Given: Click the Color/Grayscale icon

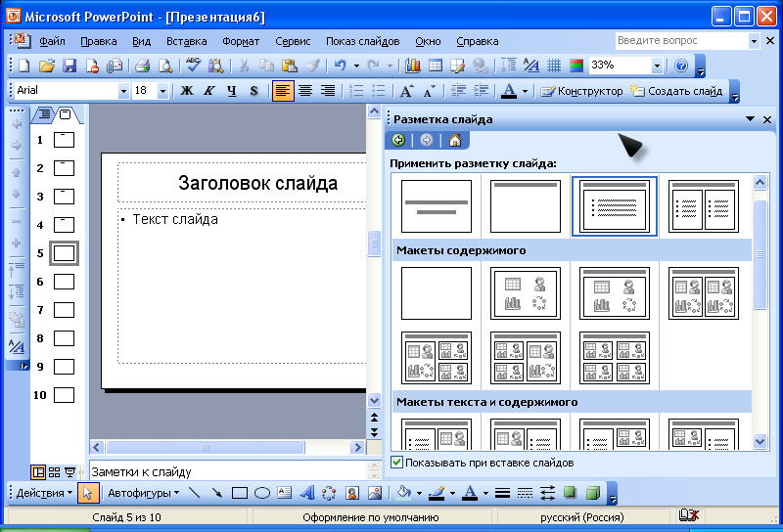Looking at the screenshot, I should 576,66.
